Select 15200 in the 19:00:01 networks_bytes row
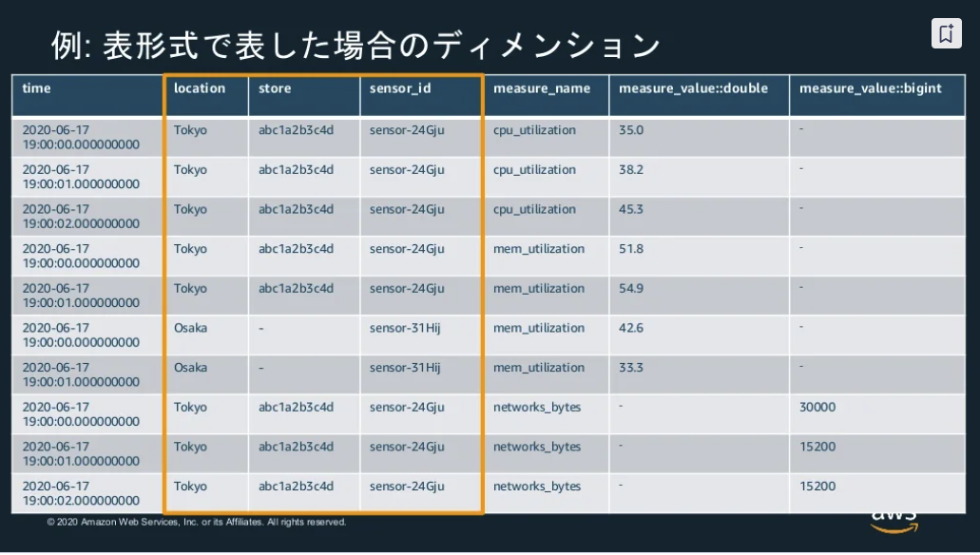980x555 pixels. point(817,447)
